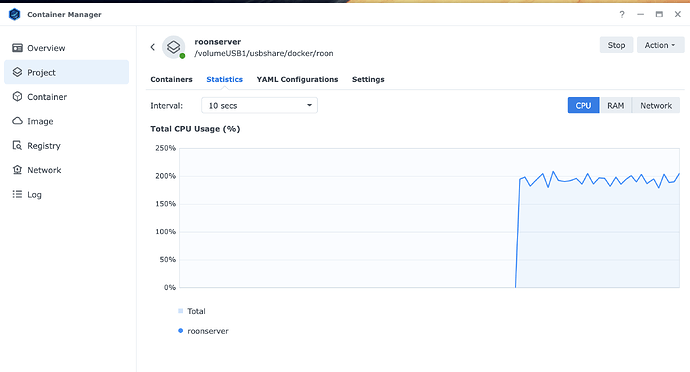
Task: Click the 0% axis label
Action: (x=170, y=287)
